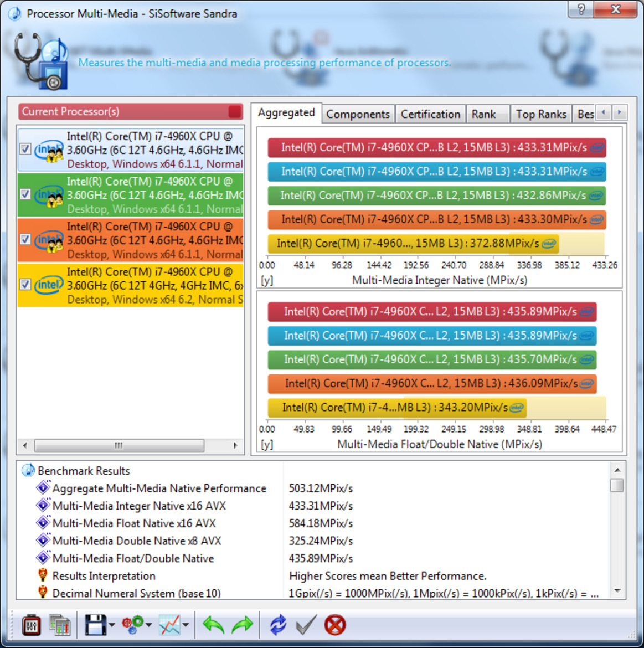Click the Current Processor(s) header bar

pyautogui.click(x=131, y=111)
